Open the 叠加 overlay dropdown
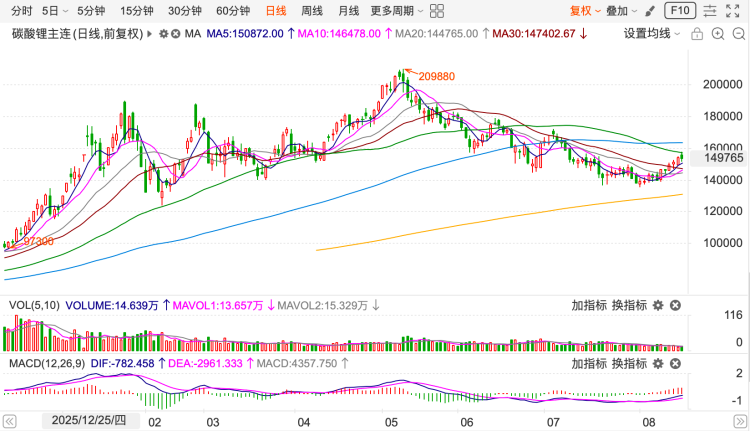This screenshot has height=431, width=750. [621, 11]
